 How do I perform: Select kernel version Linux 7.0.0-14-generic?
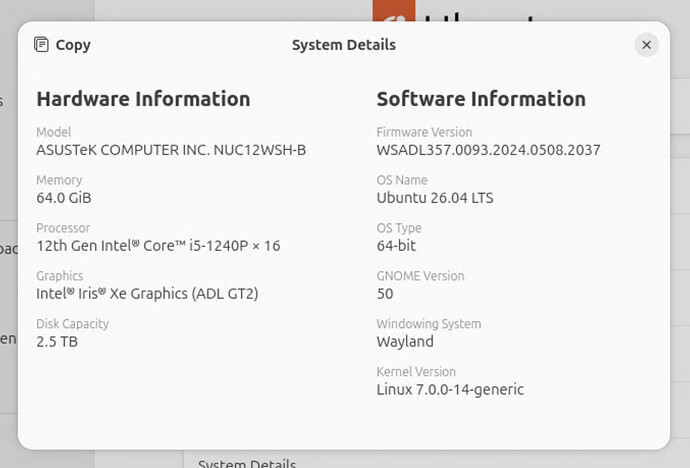(x=450, y=390)
